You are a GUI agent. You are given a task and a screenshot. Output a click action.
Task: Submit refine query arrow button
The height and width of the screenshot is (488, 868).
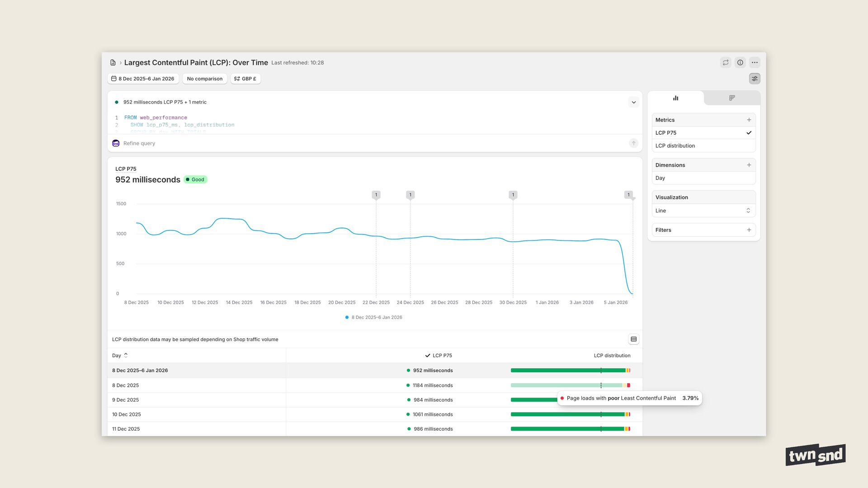tap(633, 143)
